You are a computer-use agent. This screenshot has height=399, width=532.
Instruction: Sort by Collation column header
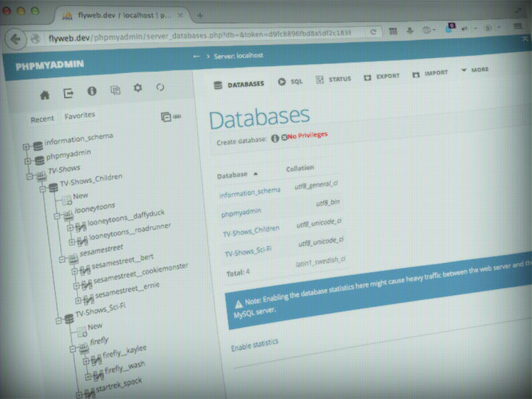tap(300, 168)
